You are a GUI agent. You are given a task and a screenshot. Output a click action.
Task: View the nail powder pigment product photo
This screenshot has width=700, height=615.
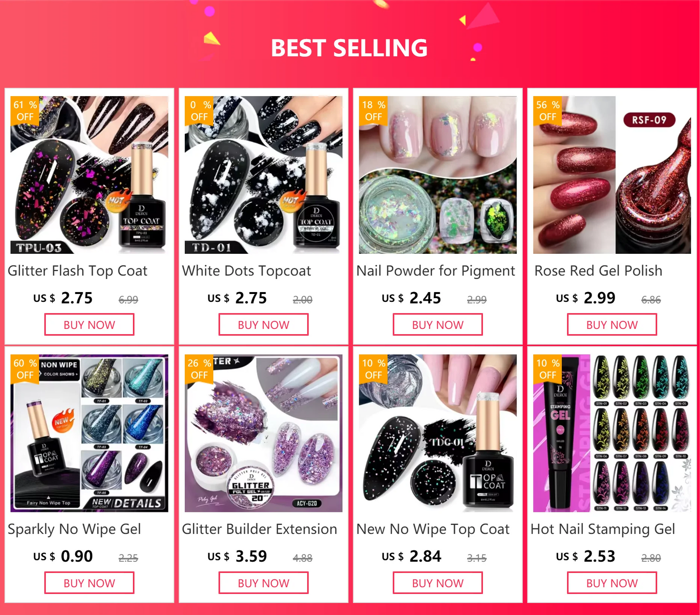click(438, 175)
